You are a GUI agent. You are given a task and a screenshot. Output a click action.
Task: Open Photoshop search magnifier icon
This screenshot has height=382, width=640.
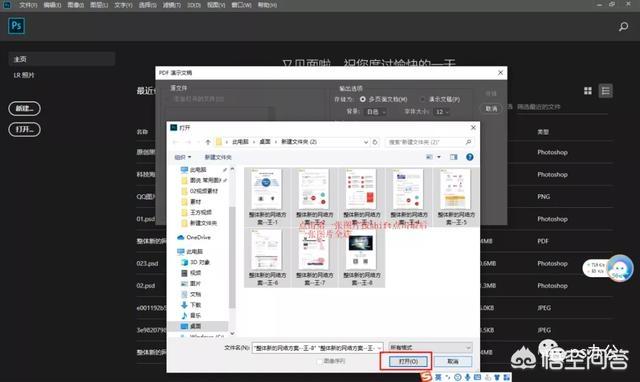click(x=623, y=27)
